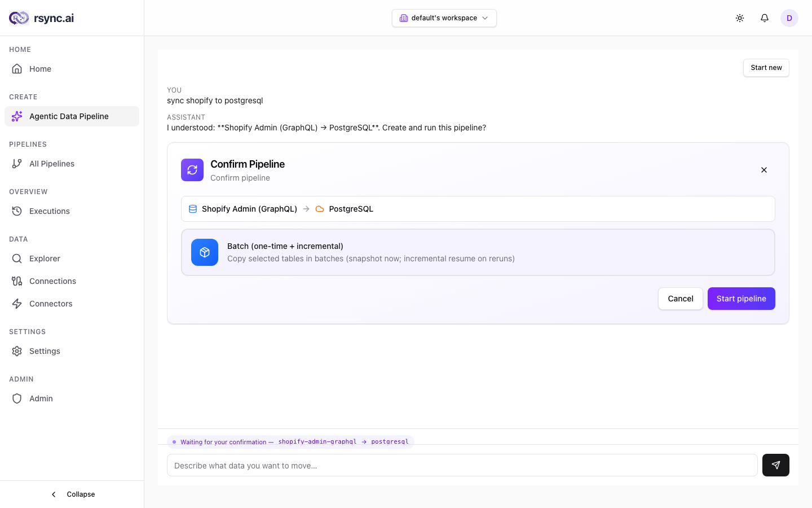
Task: Expand workspace selector chevron
Action: coord(485,18)
